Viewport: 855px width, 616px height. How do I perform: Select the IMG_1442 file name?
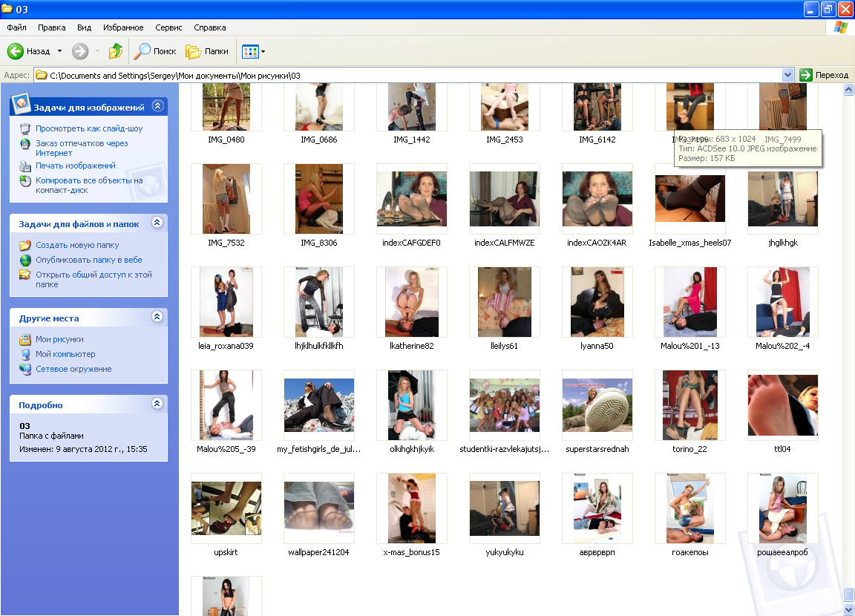coord(412,140)
